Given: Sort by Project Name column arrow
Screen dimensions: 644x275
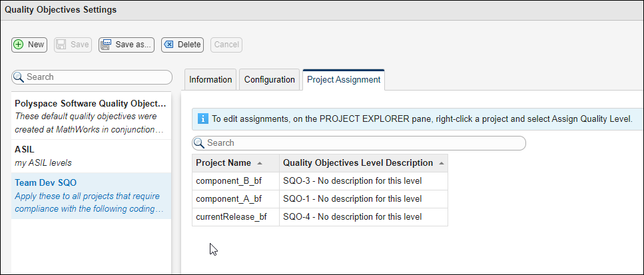Looking at the screenshot, I should tap(259, 163).
